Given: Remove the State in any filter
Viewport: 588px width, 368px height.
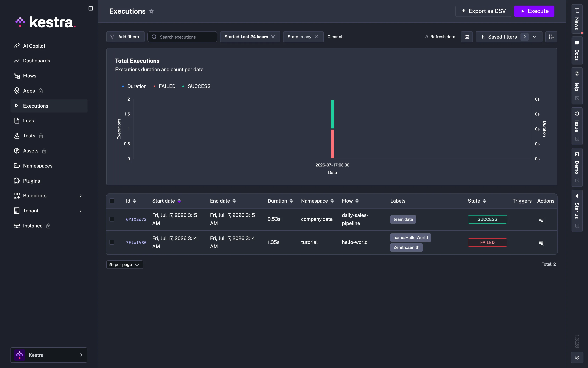Looking at the screenshot, I should click(x=316, y=37).
